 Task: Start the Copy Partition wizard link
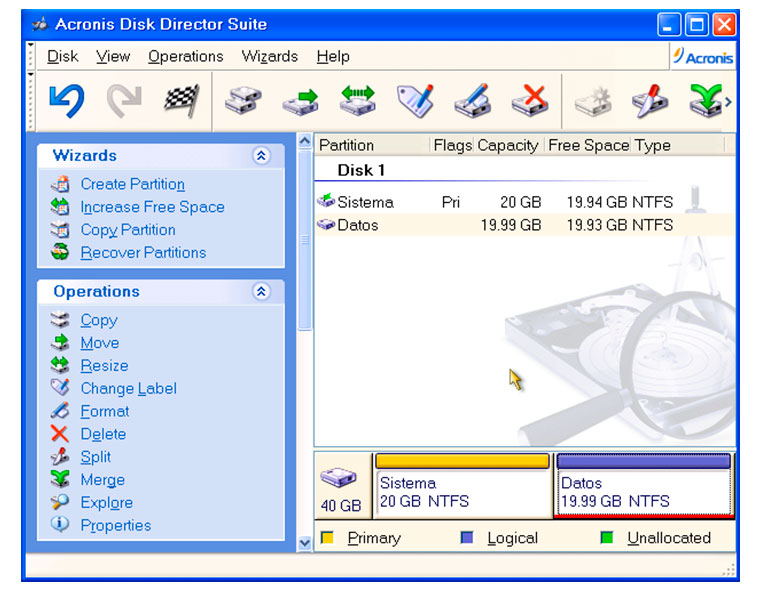click(x=128, y=230)
